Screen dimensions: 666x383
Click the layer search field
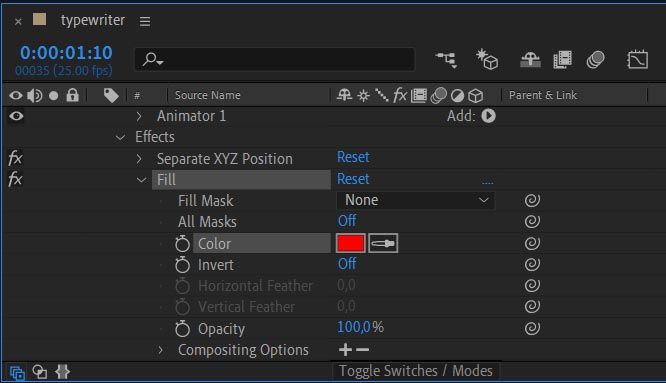coord(274,59)
